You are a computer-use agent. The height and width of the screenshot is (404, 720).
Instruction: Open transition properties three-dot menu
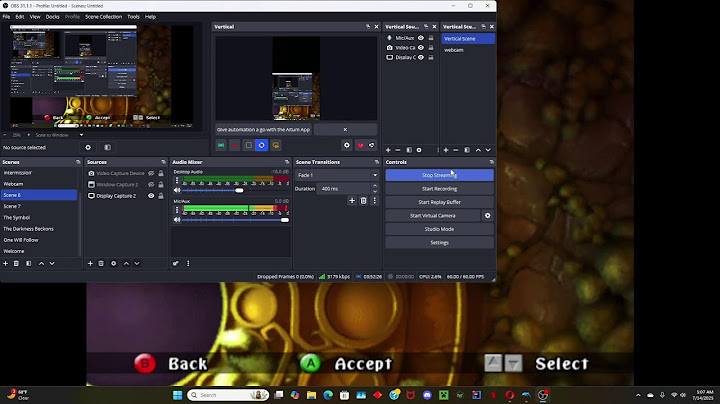click(375, 201)
